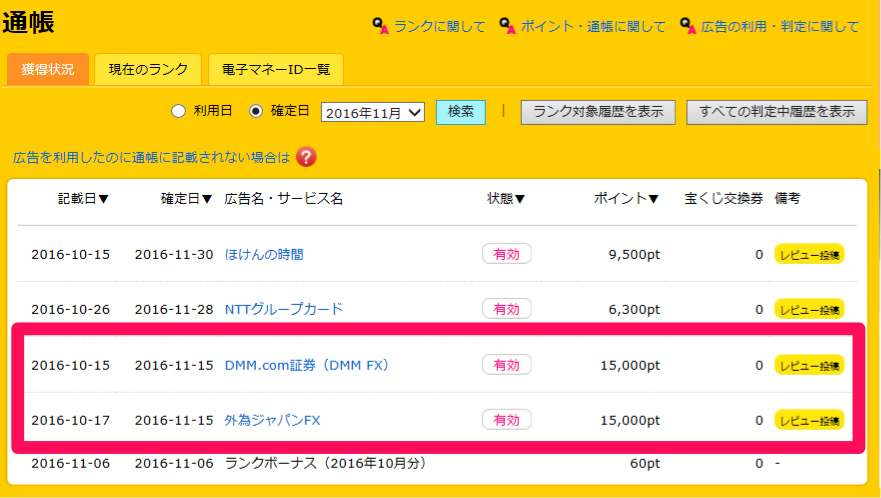The height and width of the screenshot is (498, 881).
Task: Sort by 記載日 column header
Action: click(x=83, y=198)
